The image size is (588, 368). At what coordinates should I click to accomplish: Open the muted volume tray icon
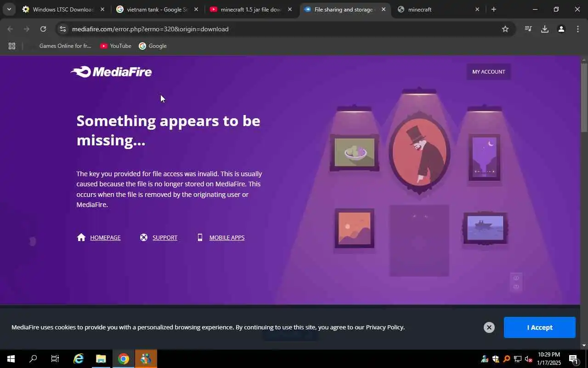click(x=528, y=359)
